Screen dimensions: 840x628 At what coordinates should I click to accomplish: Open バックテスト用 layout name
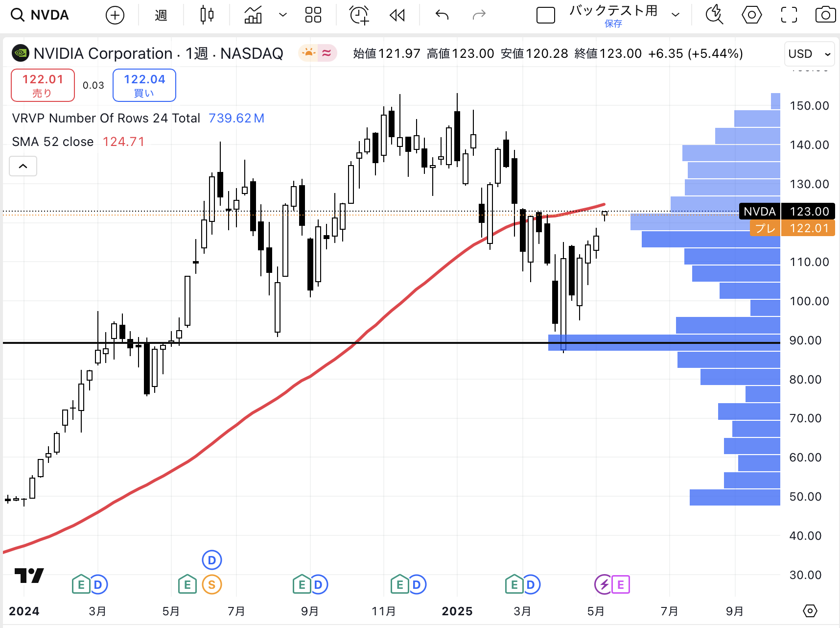pos(613,11)
